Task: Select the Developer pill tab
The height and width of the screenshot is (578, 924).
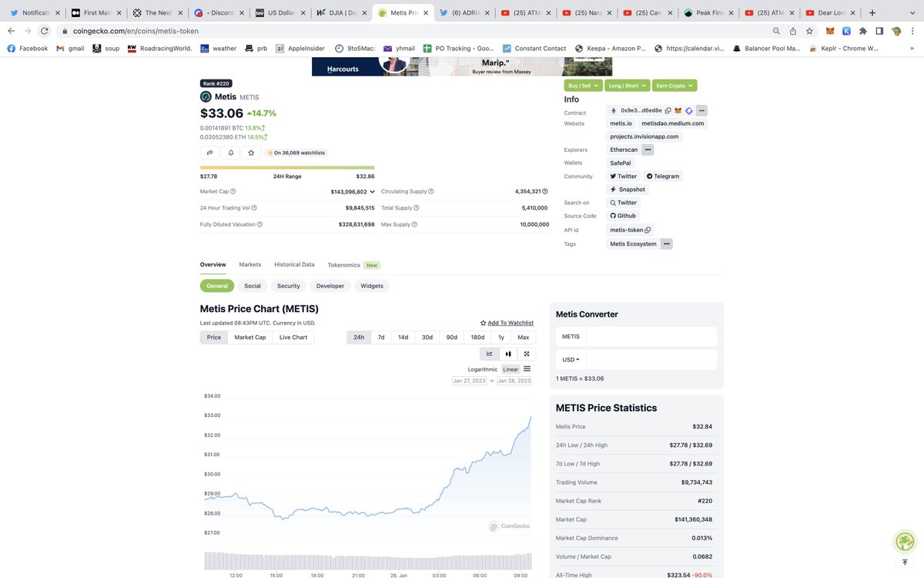Action: point(330,286)
